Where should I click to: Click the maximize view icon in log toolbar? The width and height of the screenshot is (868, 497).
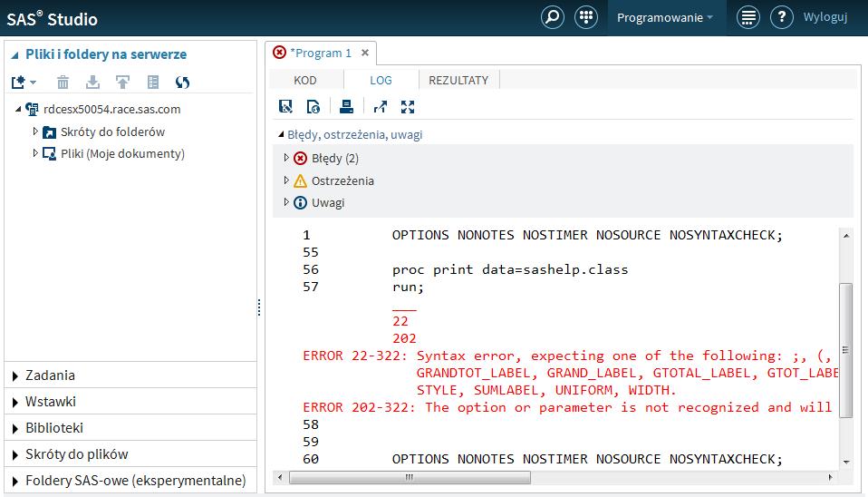pyautogui.click(x=408, y=106)
